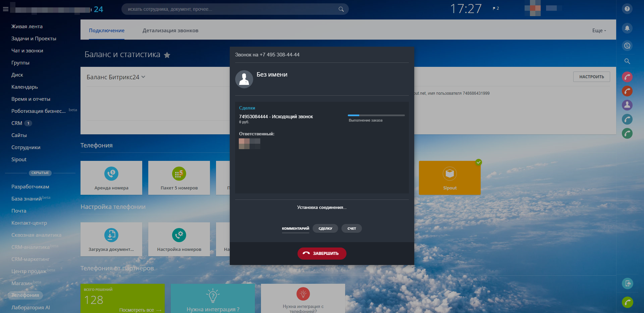Open Лаборатория AI in left menu
This screenshot has width=644, height=313.
(31, 308)
